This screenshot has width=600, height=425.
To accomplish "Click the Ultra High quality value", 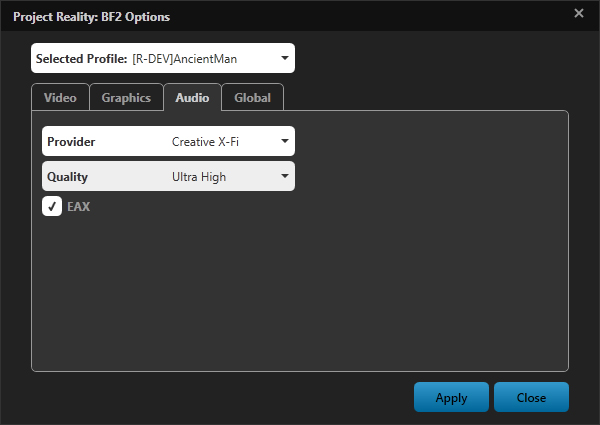I will pos(199,177).
